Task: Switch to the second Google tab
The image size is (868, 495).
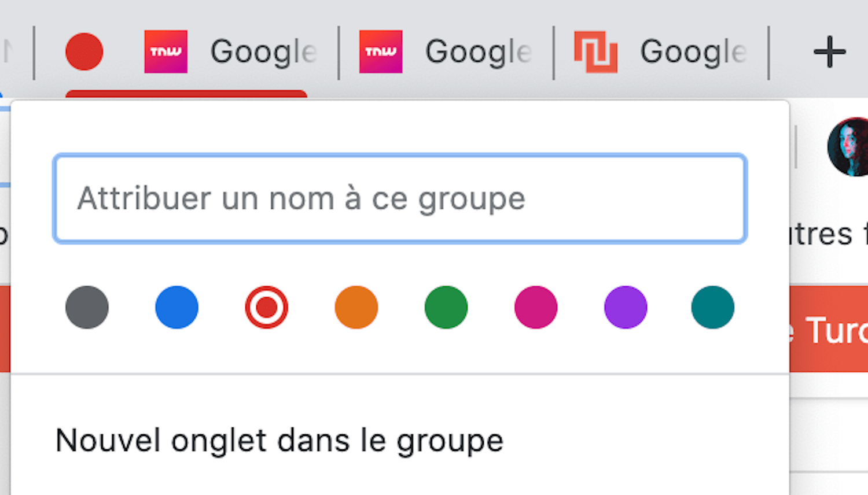Action: click(x=446, y=52)
